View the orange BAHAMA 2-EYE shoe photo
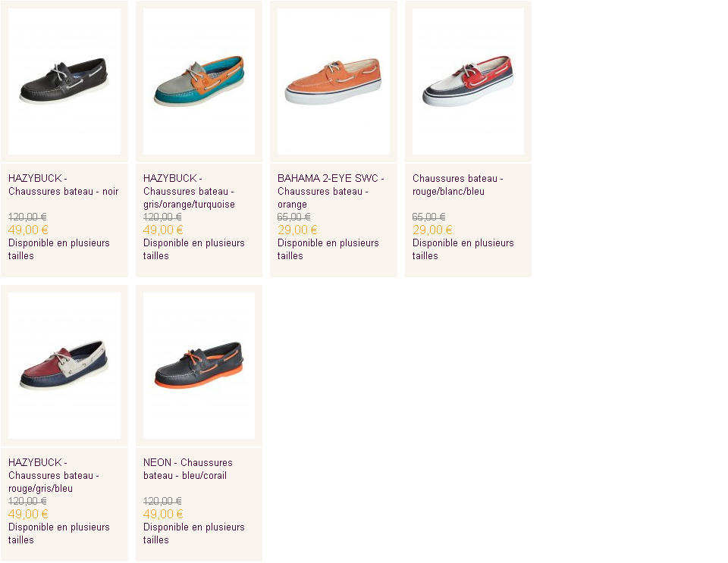Screen dimensions: 728x563 (x=334, y=81)
